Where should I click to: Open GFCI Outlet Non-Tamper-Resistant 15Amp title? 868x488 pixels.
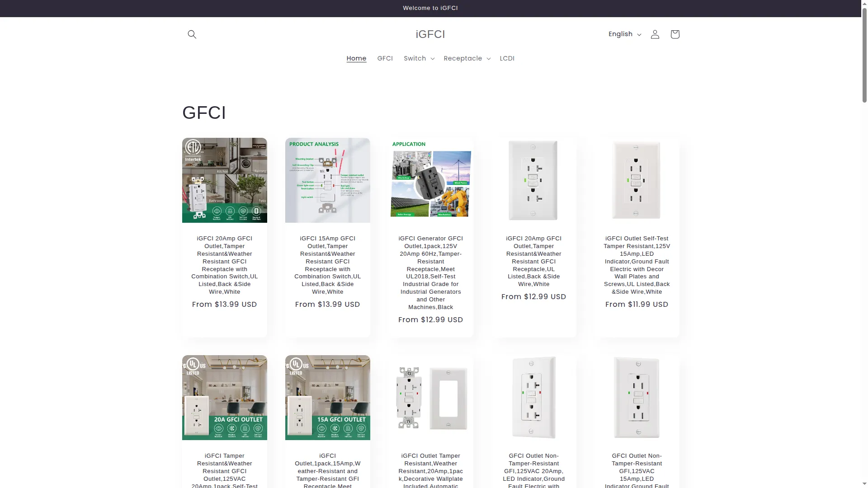(x=637, y=471)
